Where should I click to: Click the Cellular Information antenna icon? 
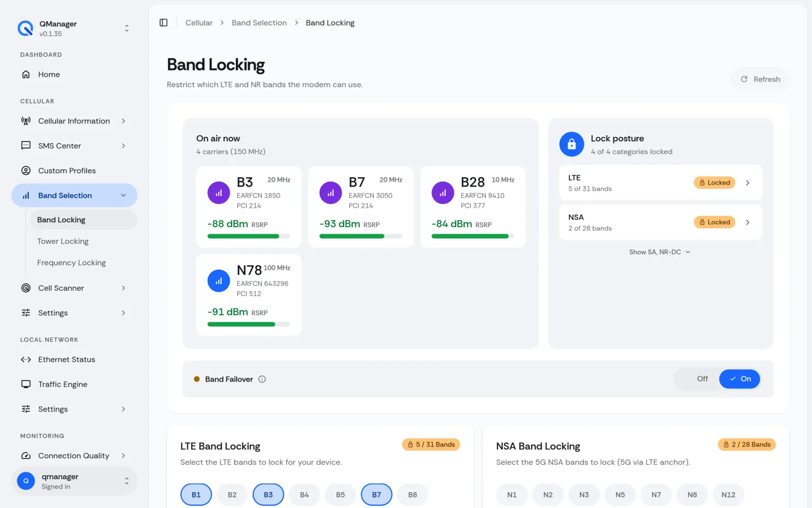tap(26, 121)
